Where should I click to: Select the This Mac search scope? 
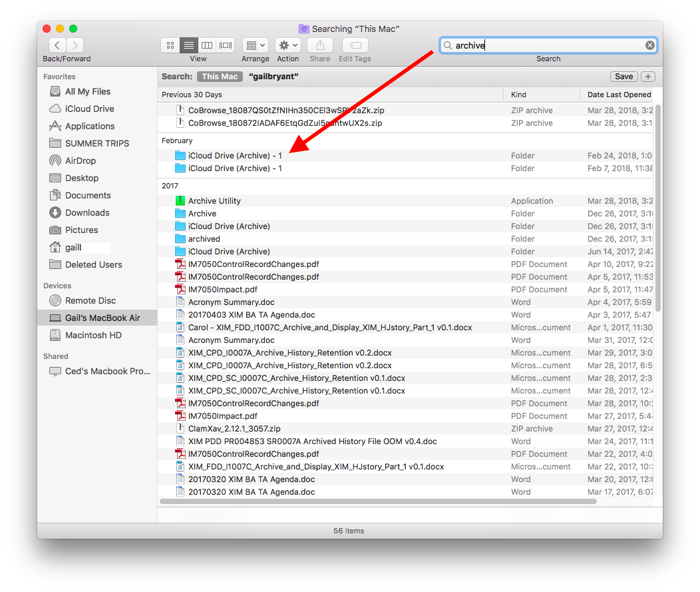220,77
